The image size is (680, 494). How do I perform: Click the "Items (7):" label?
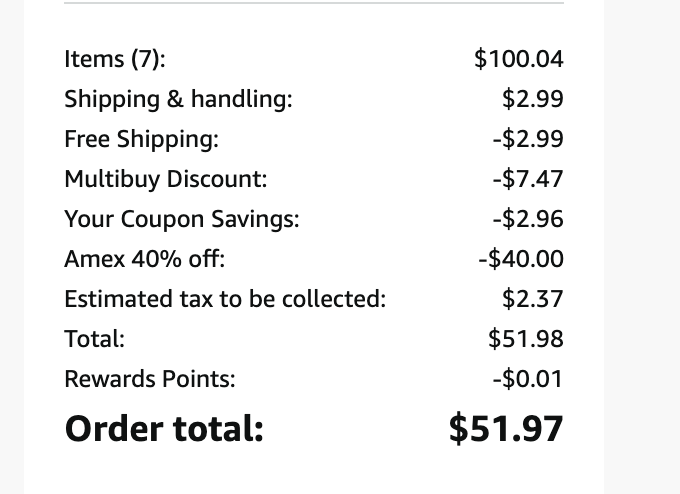[x=115, y=59]
